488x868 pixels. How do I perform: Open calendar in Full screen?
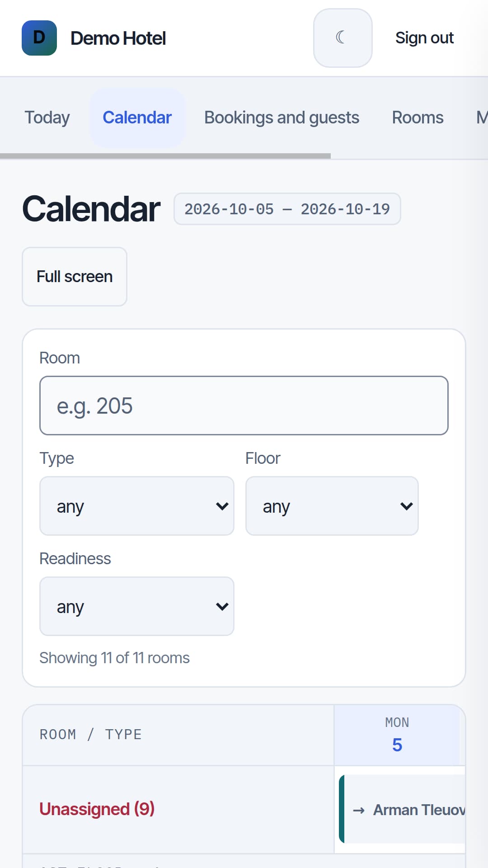(75, 277)
